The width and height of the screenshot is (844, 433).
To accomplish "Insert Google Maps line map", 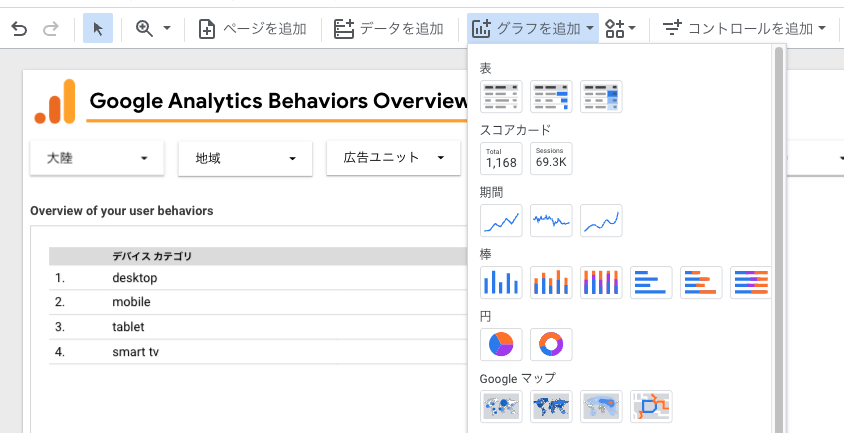I will tap(651, 406).
